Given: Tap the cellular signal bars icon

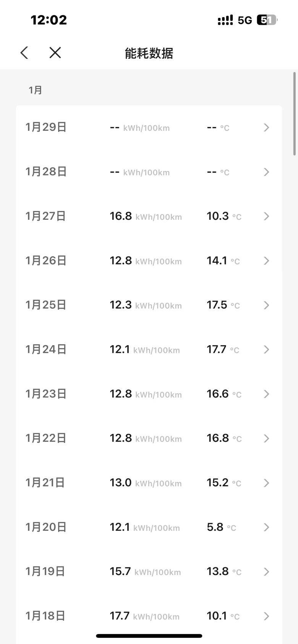Looking at the screenshot, I should click(x=225, y=20).
